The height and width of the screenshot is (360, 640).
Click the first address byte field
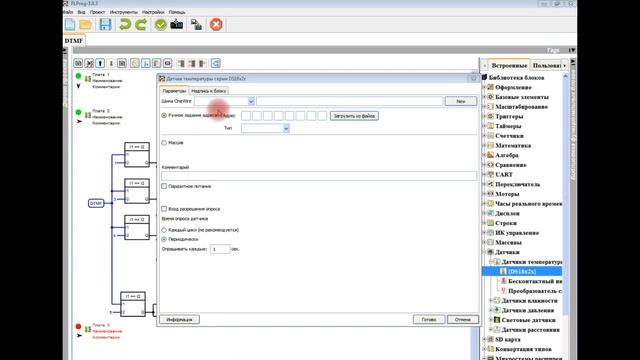click(246, 116)
